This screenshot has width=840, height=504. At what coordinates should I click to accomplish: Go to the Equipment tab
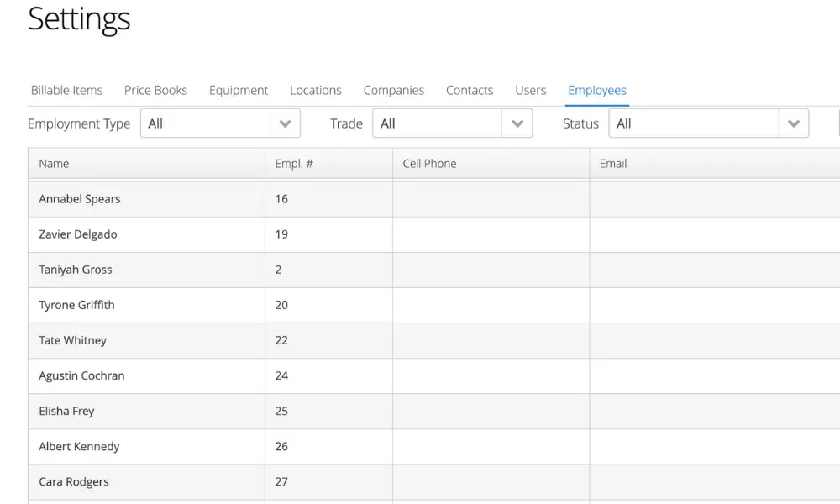click(239, 90)
